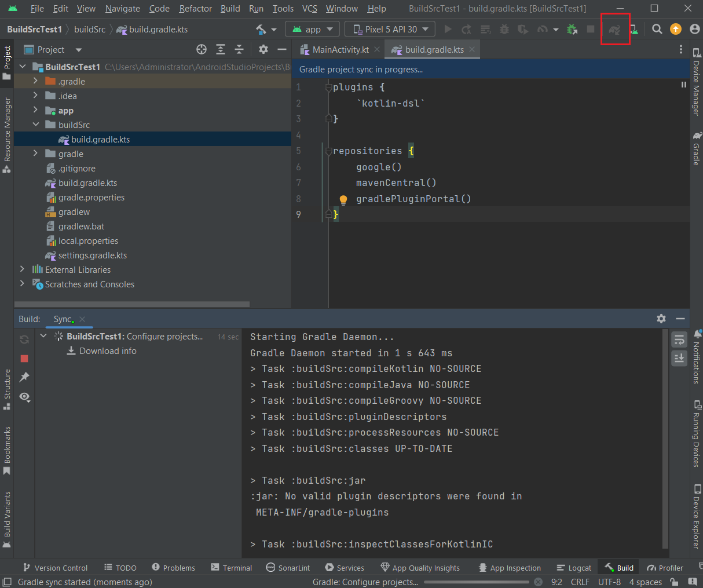Viewport: 703px width, 588px height.
Task: Open the Navigate menu
Action: click(123, 8)
